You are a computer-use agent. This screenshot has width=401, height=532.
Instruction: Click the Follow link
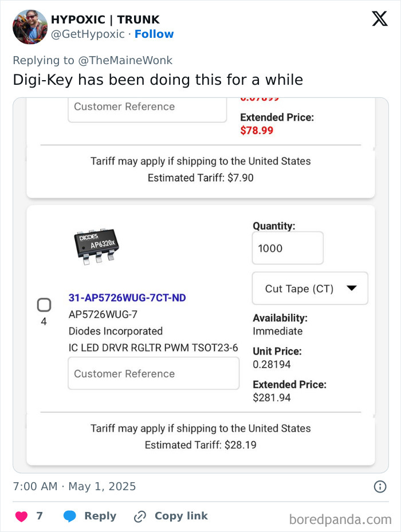pos(154,34)
